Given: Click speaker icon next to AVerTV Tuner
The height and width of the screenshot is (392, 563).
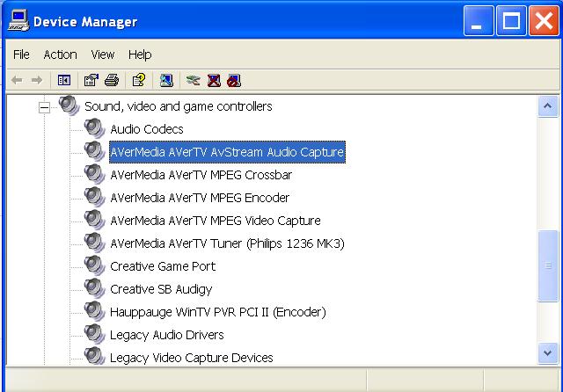Looking at the screenshot, I should 95,243.
